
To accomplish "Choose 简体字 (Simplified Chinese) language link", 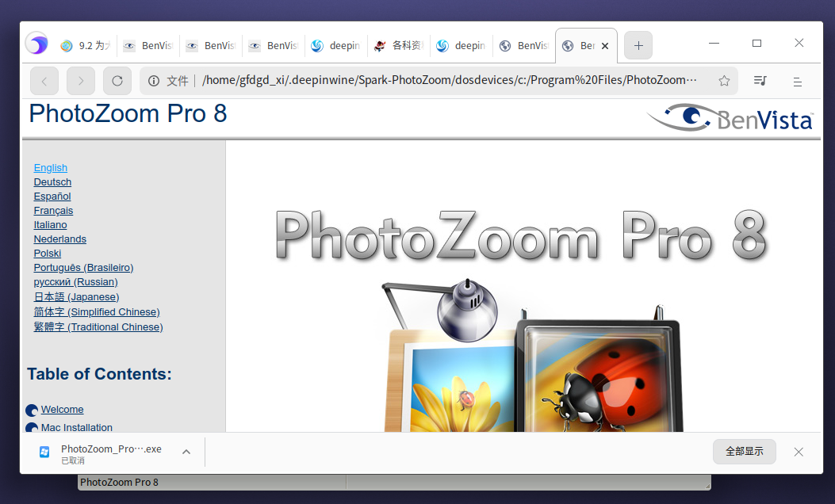I will [96, 312].
